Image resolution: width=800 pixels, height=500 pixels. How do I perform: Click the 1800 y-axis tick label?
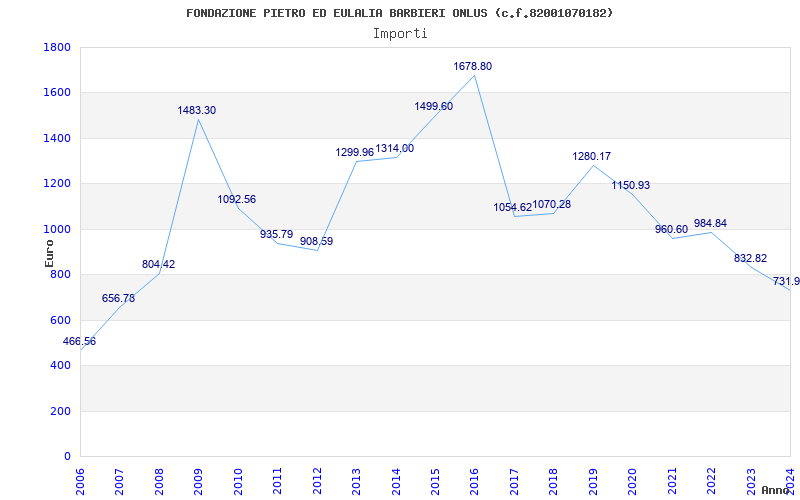(57, 47)
